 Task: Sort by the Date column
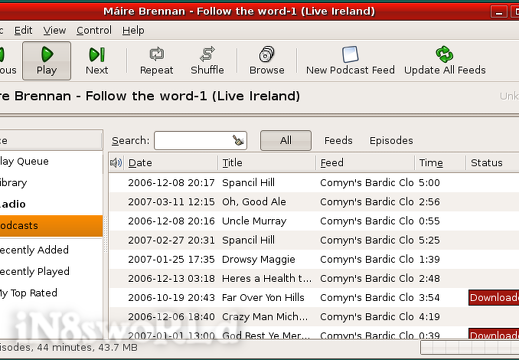(171, 163)
